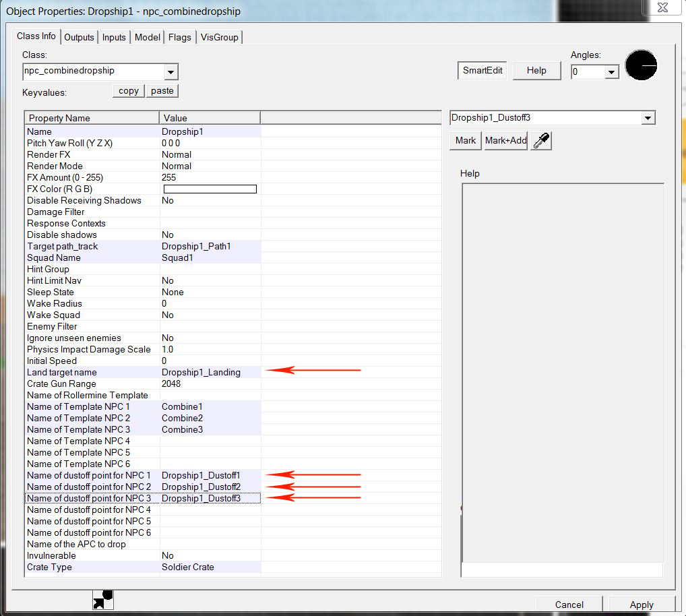Screen dimensions: 686x616
Task: Select the Physics Impact Damage Scale row
Action: 143,349
